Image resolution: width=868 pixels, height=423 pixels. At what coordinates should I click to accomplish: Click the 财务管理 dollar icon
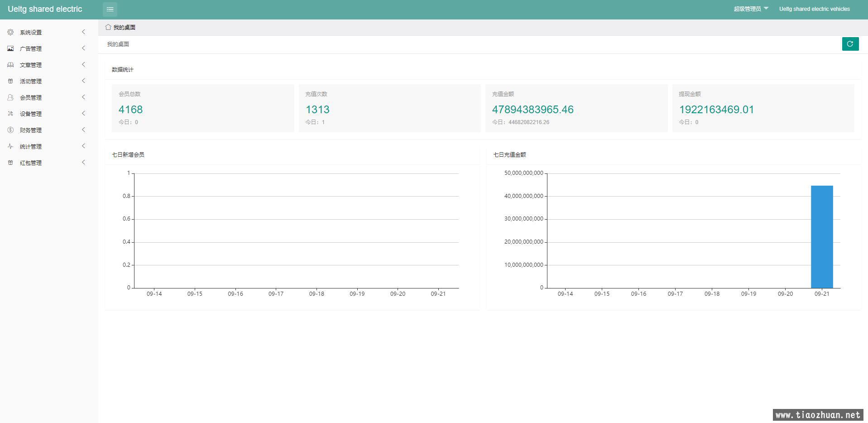10,130
